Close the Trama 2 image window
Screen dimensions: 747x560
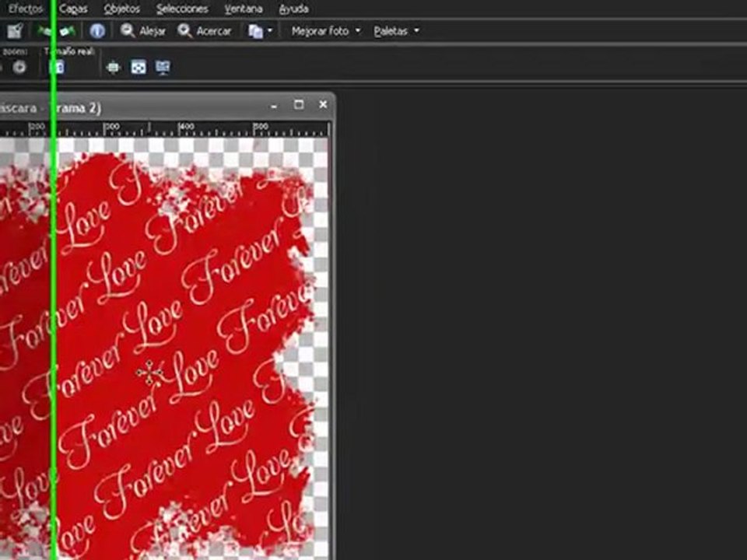click(323, 105)
